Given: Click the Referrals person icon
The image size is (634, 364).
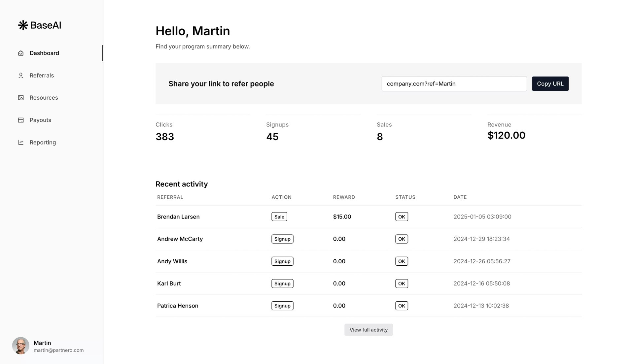Looking at the screenshot, I should 21,76.
